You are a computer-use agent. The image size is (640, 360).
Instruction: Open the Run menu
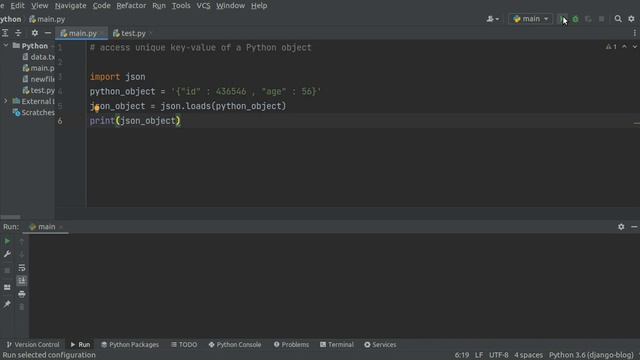tap(159, 6)
